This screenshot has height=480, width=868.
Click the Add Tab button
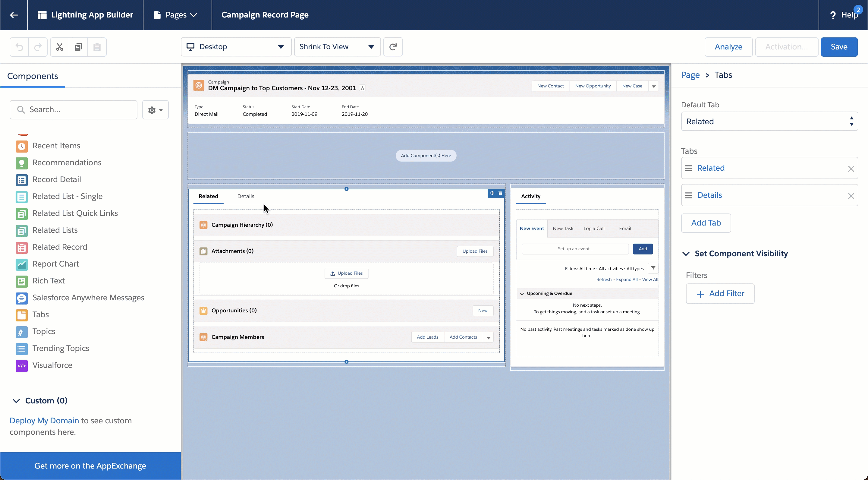point(706,223)
